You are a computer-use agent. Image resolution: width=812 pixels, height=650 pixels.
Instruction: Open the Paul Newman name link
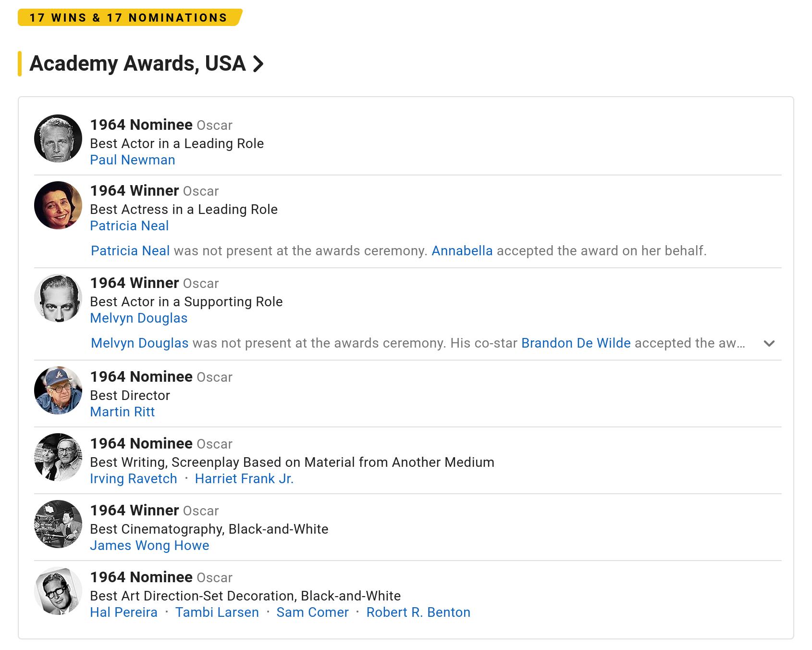pyautogui.click(x=133, y=160)
